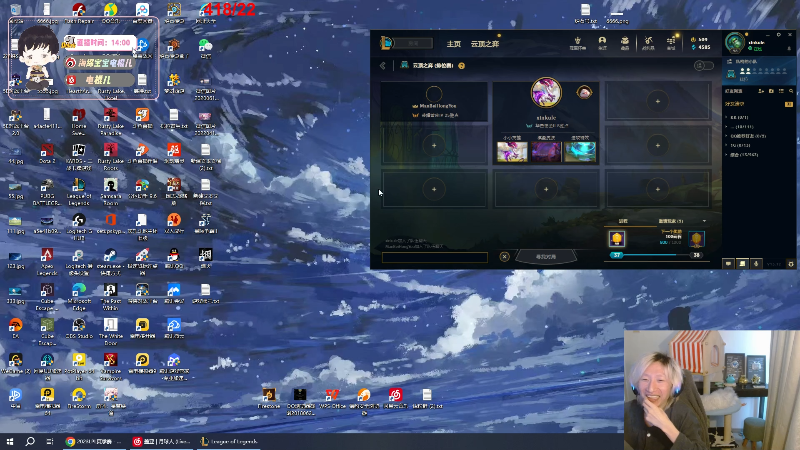Click the right pass reward emblem icon
The image size is (800, 450).
point(696,239)
